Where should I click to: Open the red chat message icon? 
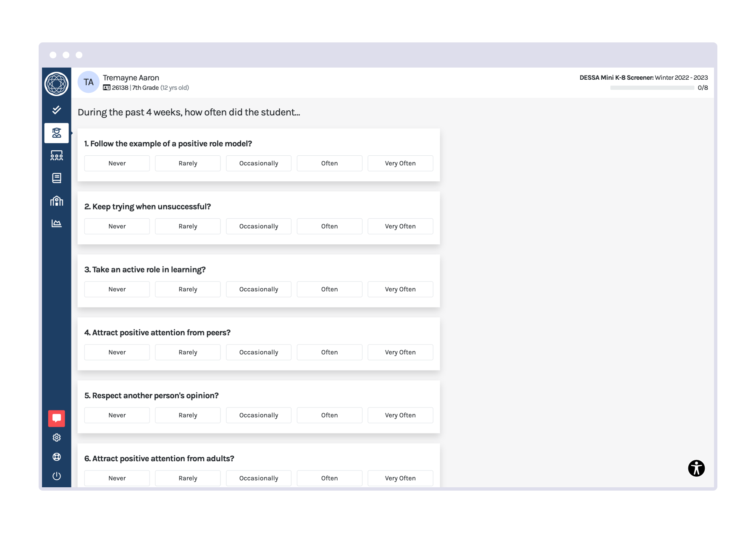click(56, 418)
